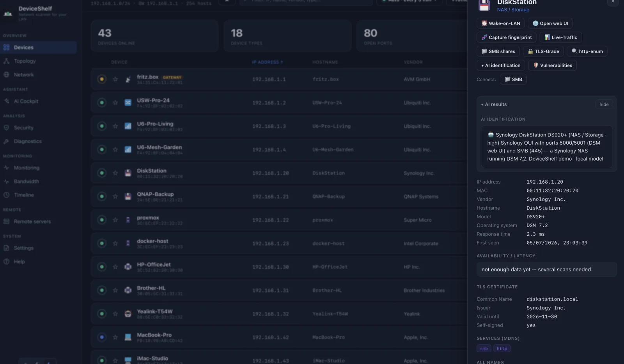Click HP-OfficeJet printer icon

(128, 267)
